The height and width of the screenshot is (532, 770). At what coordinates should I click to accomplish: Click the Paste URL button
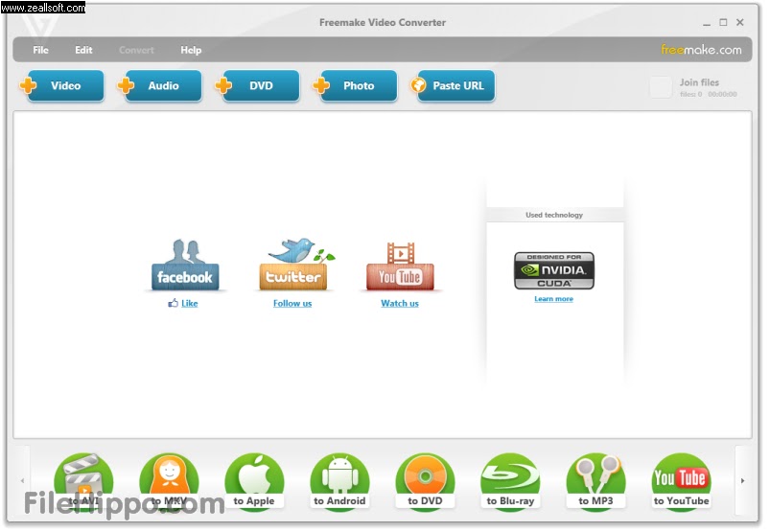pos(453,86)
